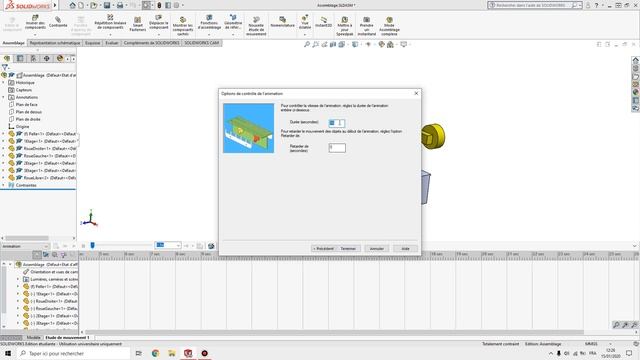Screen dimensions: 640x360
Task: Click the Annuler button in dialog
Action: point(377,248)
